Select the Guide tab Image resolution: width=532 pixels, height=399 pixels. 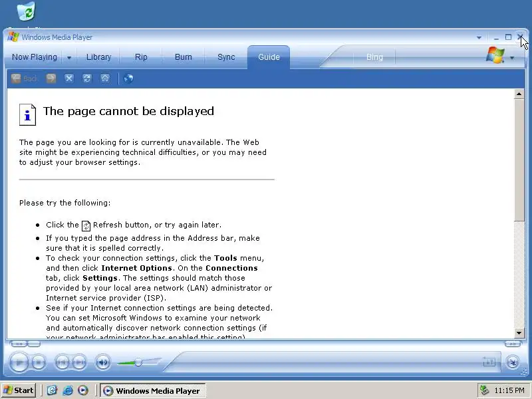pos(269,57)
